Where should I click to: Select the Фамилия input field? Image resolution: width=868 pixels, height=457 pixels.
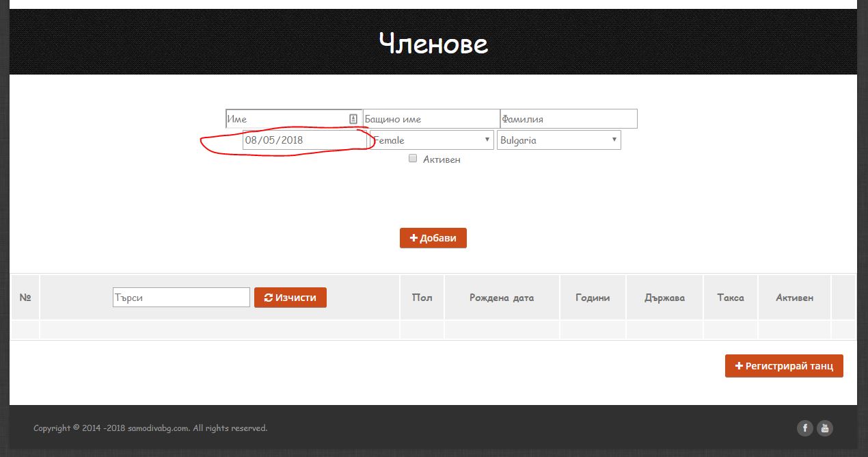(x=568, y=119)
